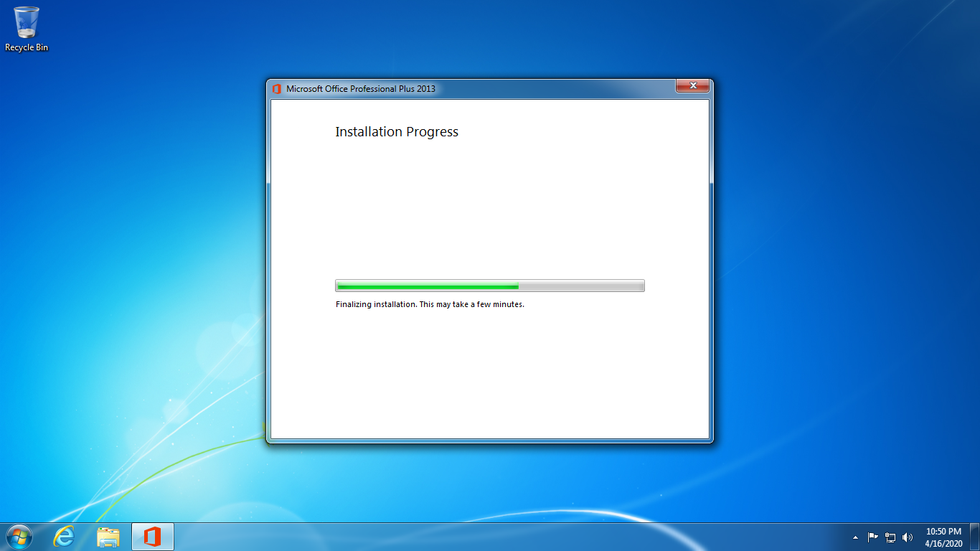The image size is (980, 551).
Task: Click the Show desktop strip beside the clock
Action: tap(975, 537)
